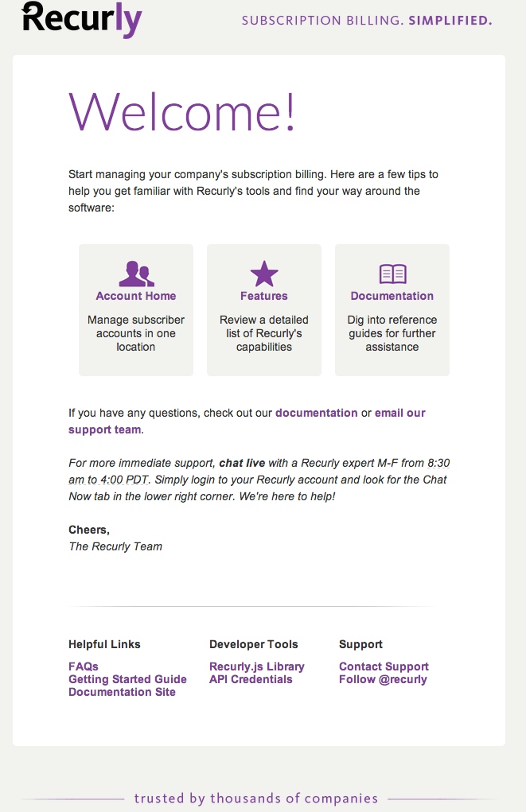526x812 pixels.
Task: Click the 'Review a detailed list' card text
Action: point(263,333)
